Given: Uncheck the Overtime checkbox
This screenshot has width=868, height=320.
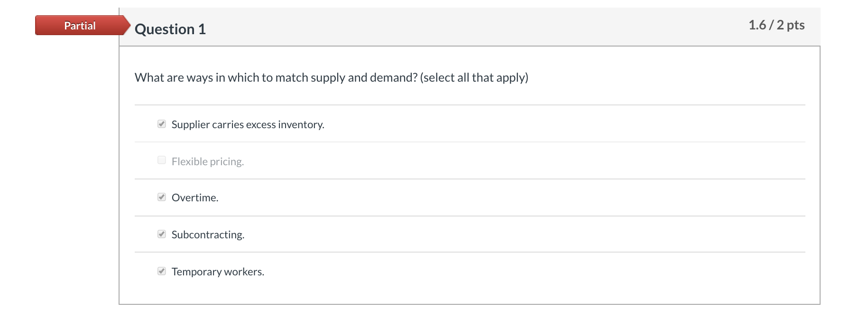Looking at the screenshot, I should [x=162, y=197].
